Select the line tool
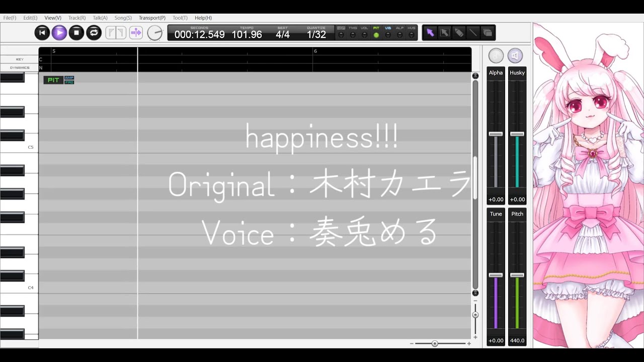Viewport: 644px width, 362px height. (x=473, y=33)
